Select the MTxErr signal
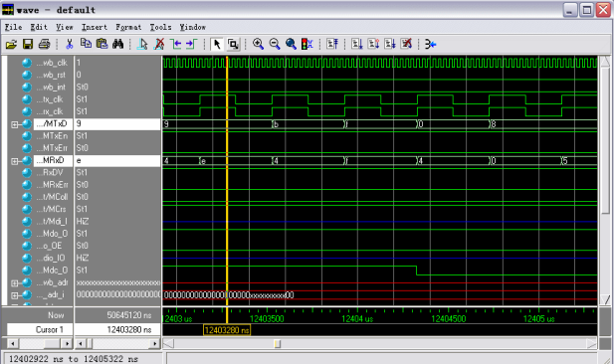This screenshot has width=614, height=364. point(53,148)
